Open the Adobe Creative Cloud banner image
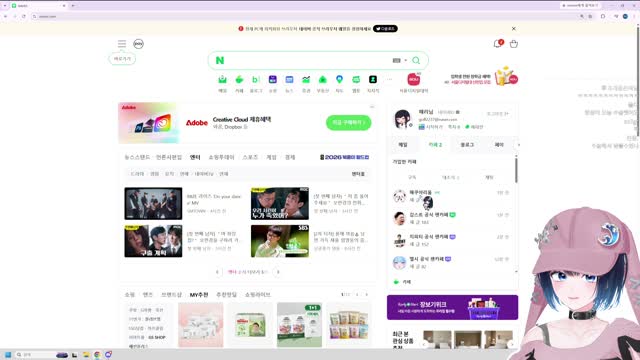 point(149,123)
